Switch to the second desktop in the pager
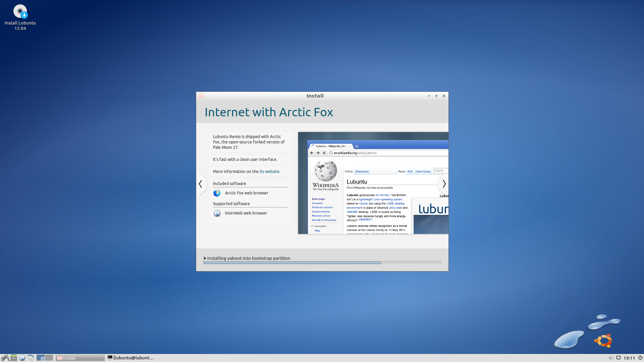Viewport: 644px width, 362px height. click(x=49, y=358)
